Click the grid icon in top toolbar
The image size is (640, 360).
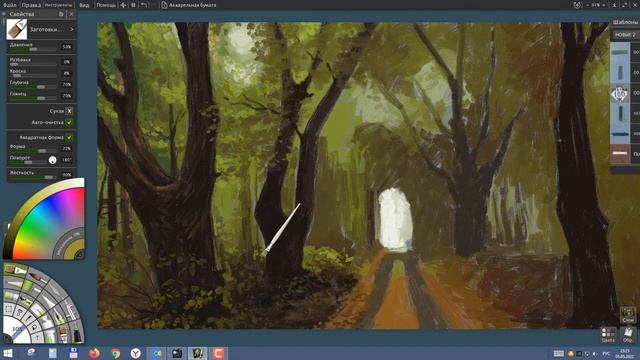[133, 5]
